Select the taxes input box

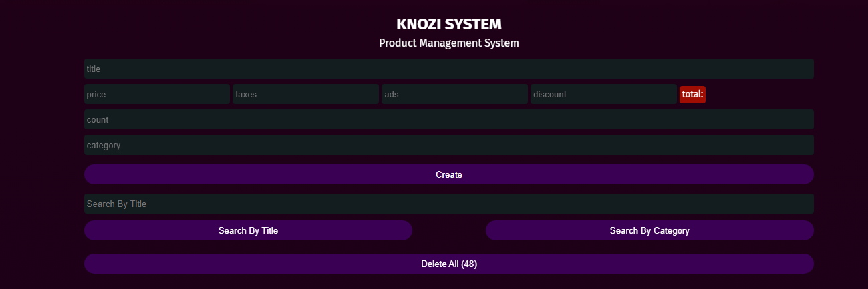306,95
